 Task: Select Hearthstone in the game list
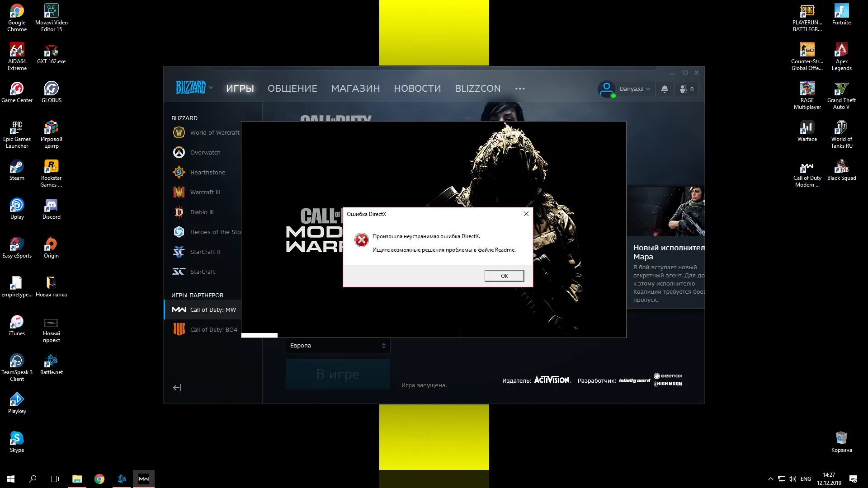click(206, 172)
